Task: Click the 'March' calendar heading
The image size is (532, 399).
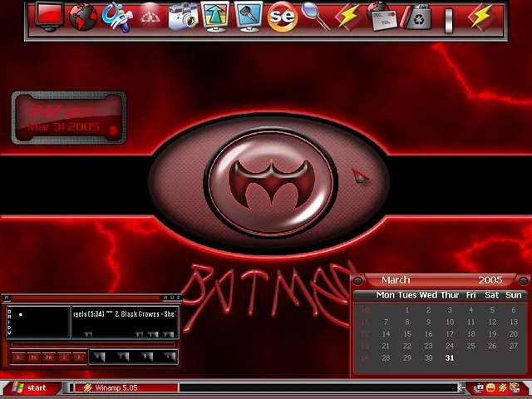Action: (x=396, y=280)
